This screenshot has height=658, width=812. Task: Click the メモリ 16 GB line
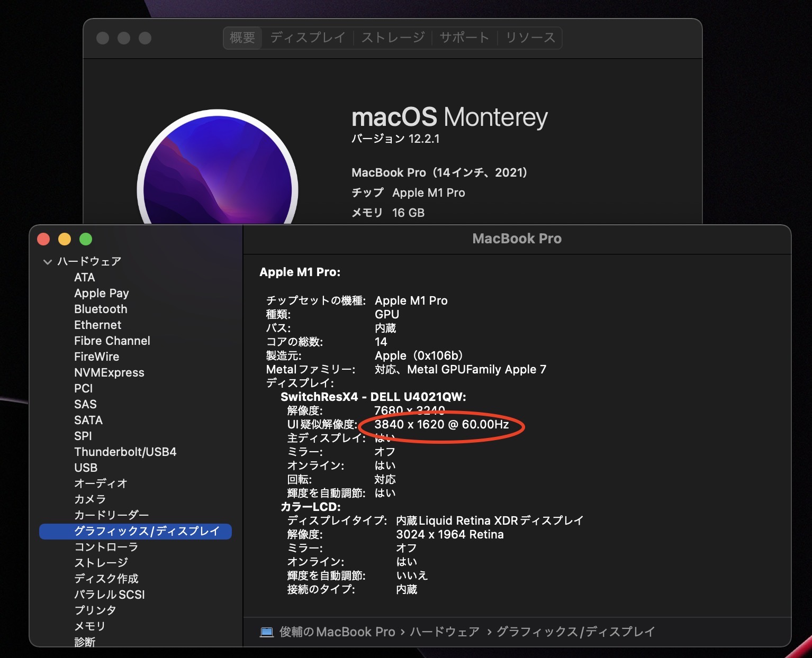coord(388,213)
